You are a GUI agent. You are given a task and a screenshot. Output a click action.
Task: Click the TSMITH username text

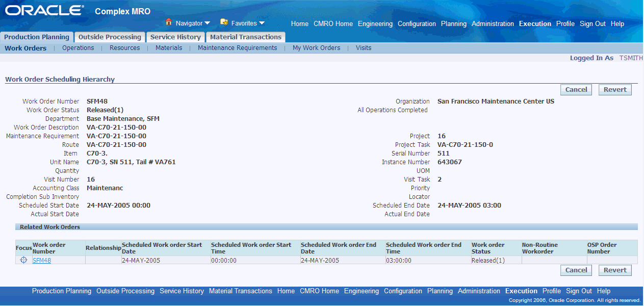click(x=631, y=58)
